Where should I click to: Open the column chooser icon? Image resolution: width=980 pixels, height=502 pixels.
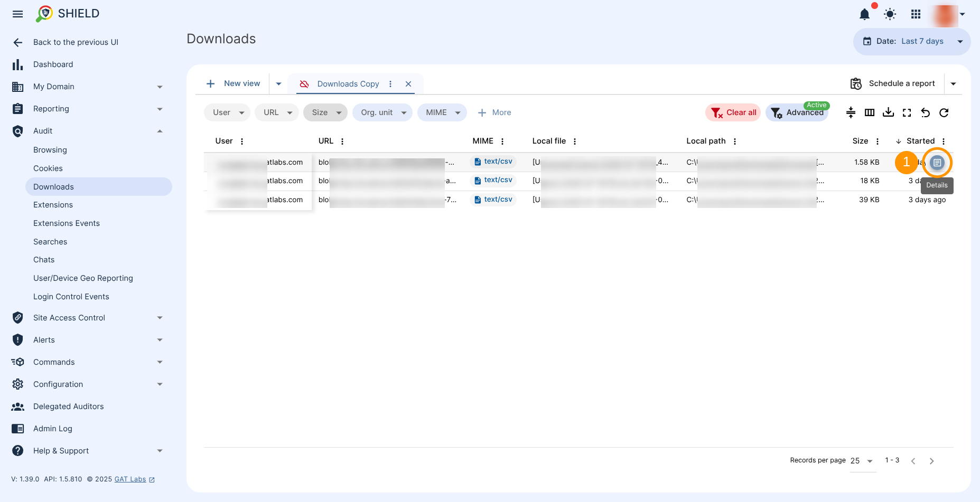(x=870, y=112)
